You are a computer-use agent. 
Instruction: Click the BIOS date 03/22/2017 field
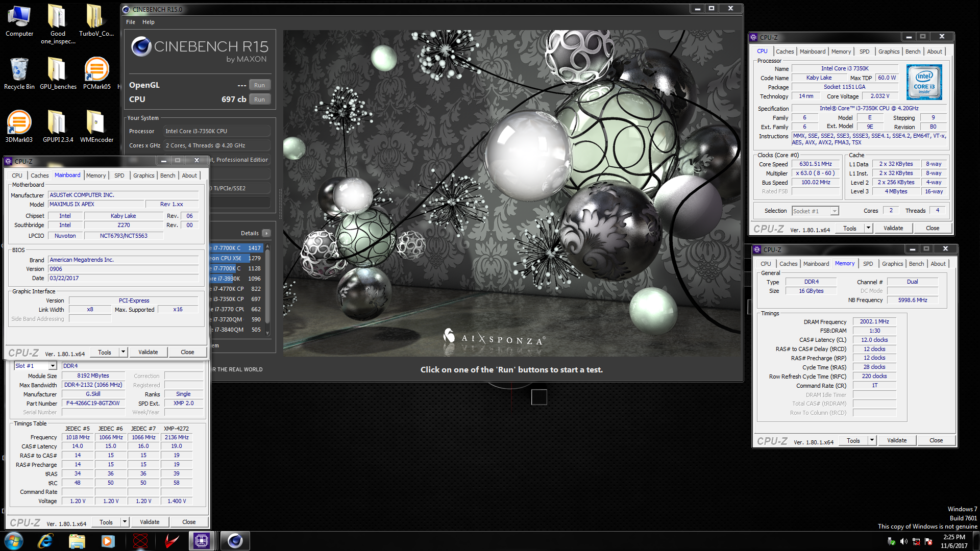coord(123,278)
